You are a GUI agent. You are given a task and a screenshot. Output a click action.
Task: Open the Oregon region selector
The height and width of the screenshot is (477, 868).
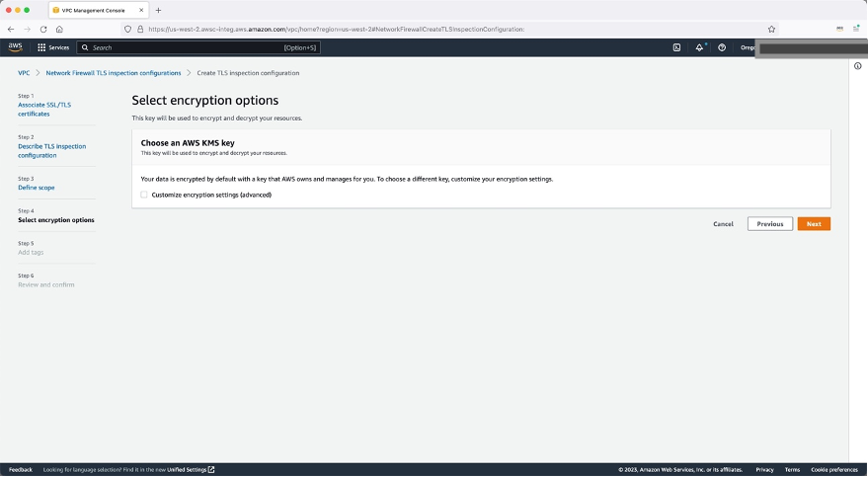(748, 47)
